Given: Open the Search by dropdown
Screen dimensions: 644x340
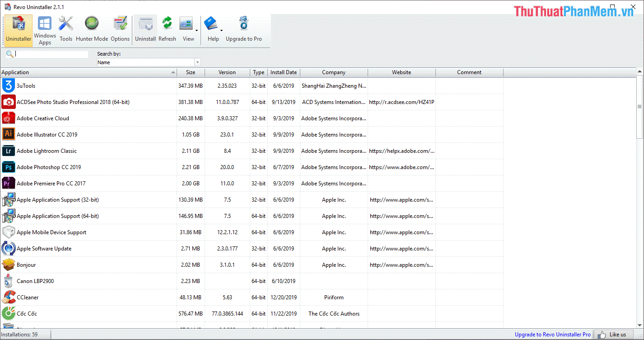Looking at the screenshot, I should [197, 62].
